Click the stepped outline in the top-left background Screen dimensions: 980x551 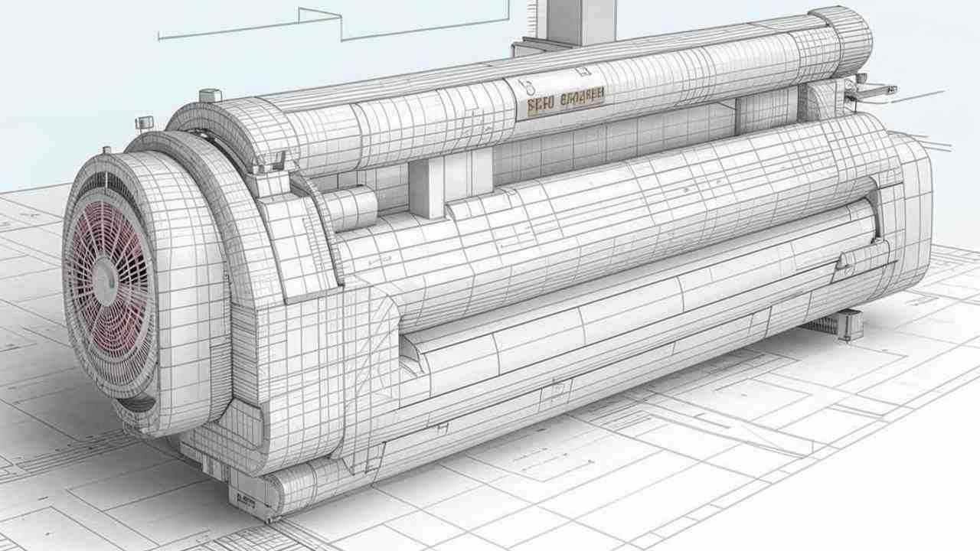[x=322, y=23]
